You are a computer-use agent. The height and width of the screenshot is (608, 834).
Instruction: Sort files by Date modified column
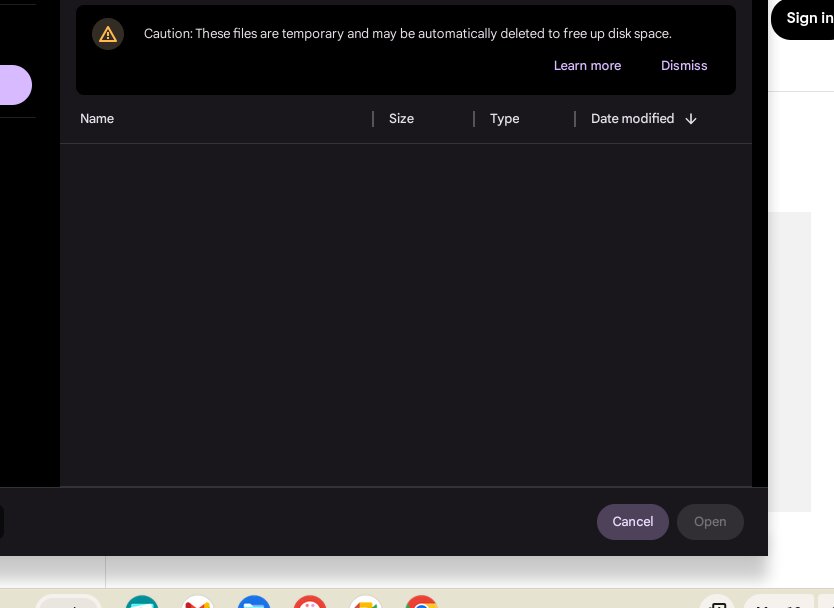pyautogui.click(x=632, y=119)
